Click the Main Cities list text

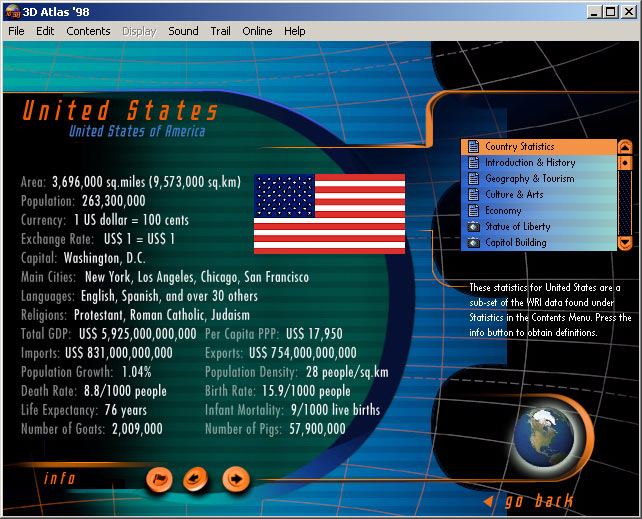pyautogui.click(x=197, y=277)
